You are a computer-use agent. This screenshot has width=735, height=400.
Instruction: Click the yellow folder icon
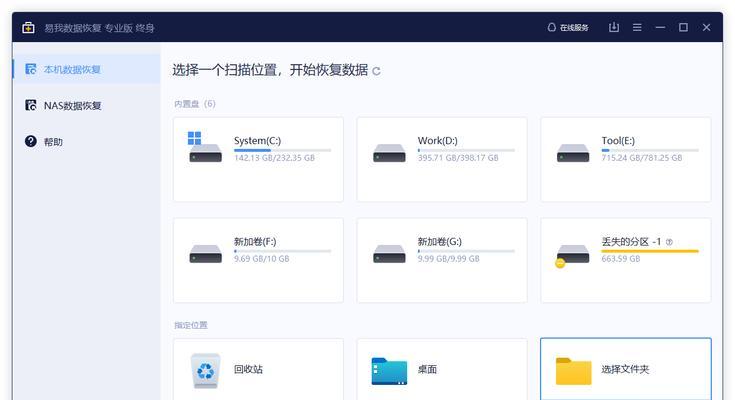(573, 371)
